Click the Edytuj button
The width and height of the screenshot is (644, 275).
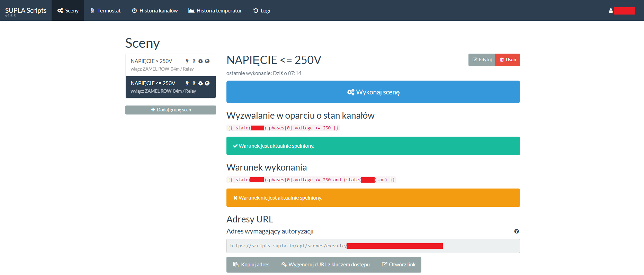tap(482, 60)
